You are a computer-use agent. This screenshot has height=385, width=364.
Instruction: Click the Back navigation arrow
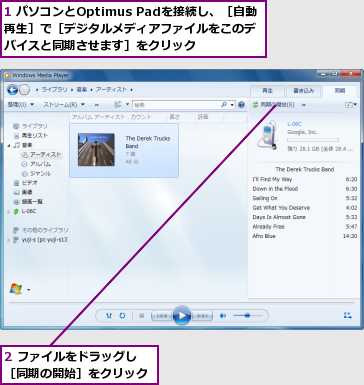coord(12,90)
